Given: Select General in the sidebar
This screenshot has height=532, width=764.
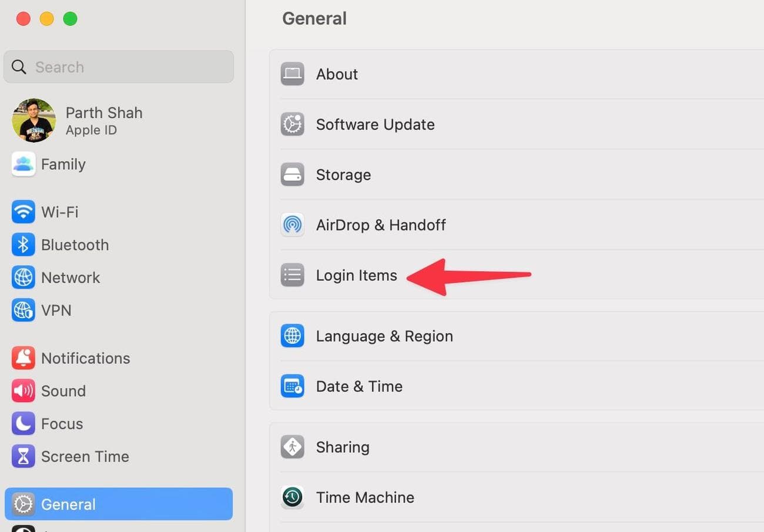Looking at the screenshot, I should [68, 504].
